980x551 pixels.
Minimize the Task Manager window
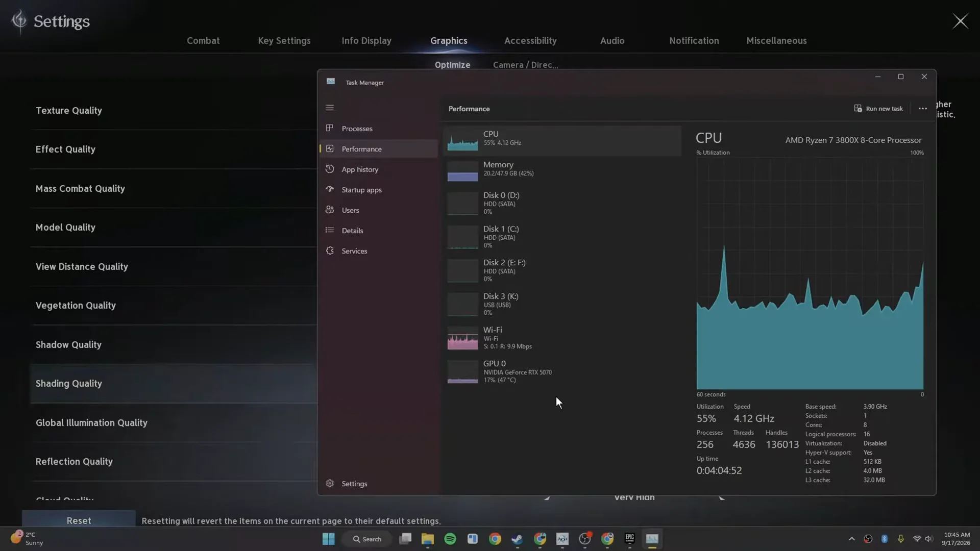click(x=877, y=77)
